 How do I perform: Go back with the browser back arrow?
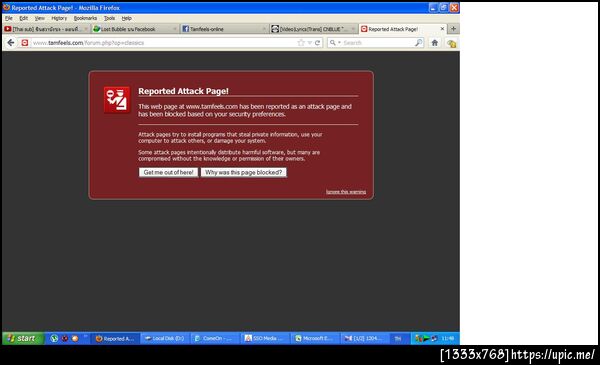click(11, 42)
